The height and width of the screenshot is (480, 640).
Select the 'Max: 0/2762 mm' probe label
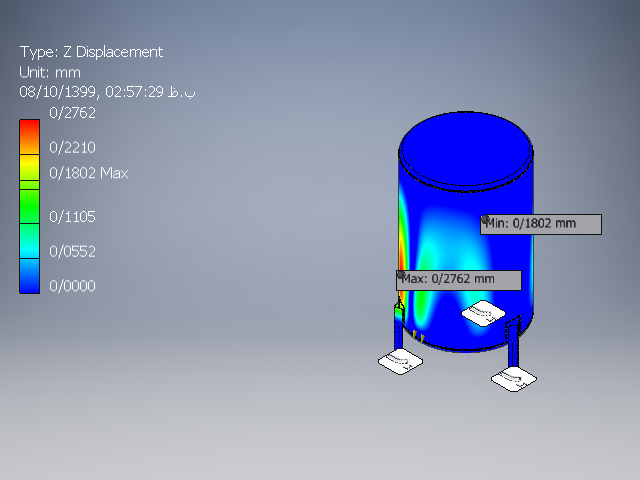tap(459, 280)
